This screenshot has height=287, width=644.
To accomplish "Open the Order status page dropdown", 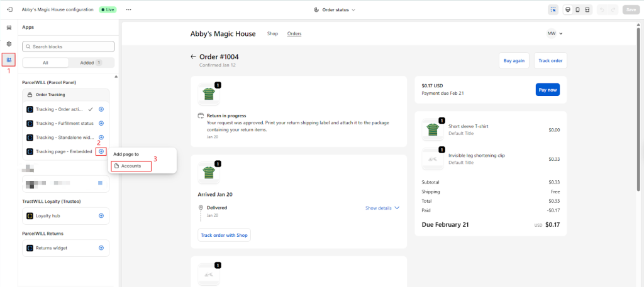I will coord(335,10).
